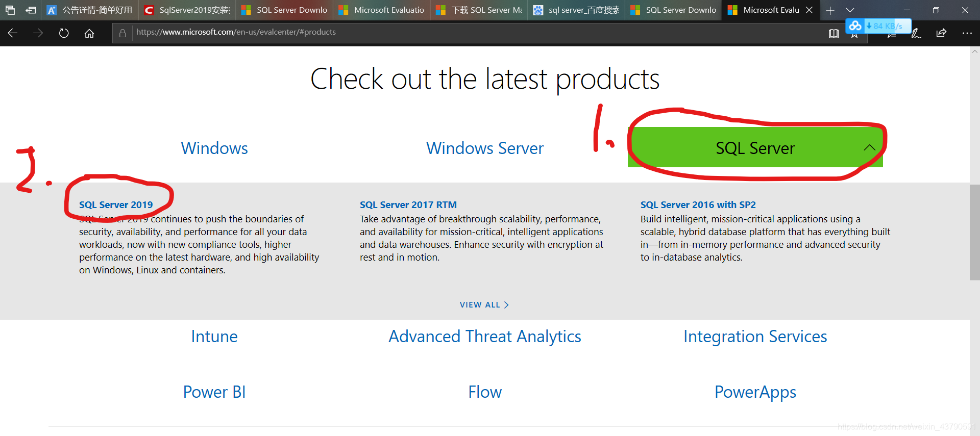Click the forward navigation arrow
Screen dimensions: 980x436
38,33
